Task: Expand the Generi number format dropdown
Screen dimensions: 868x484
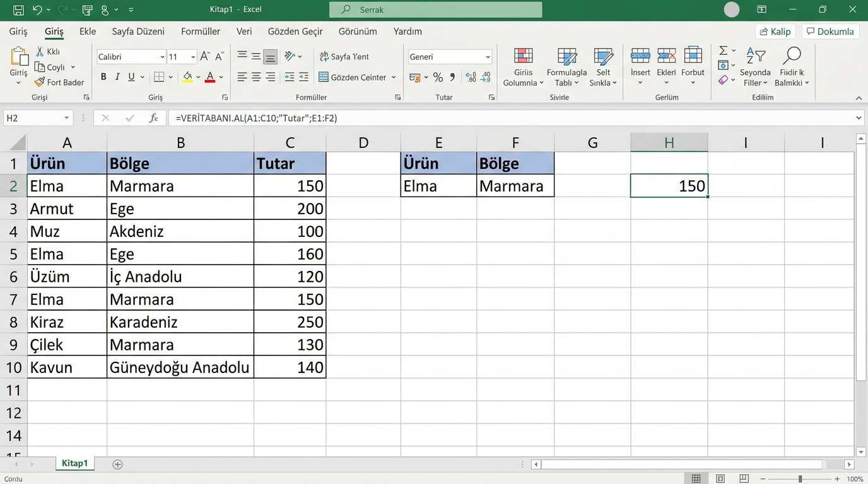Action: tap(488, 57)
